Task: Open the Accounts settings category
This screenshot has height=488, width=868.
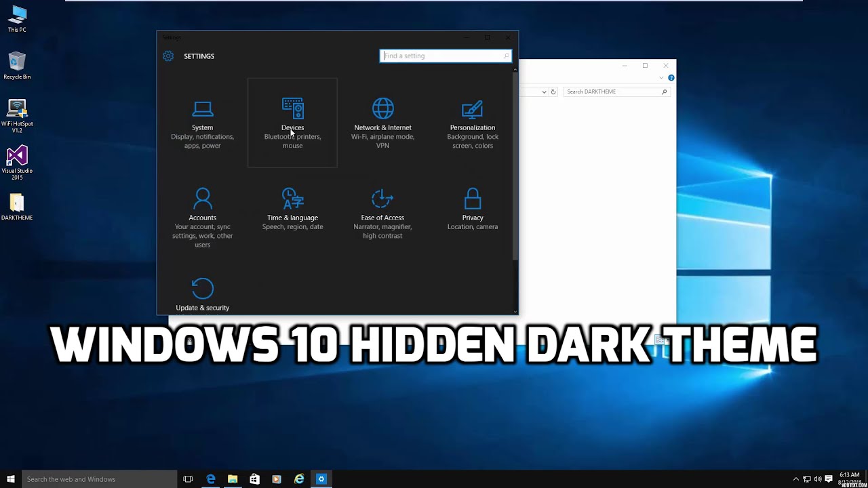Action: coord(202,217)
